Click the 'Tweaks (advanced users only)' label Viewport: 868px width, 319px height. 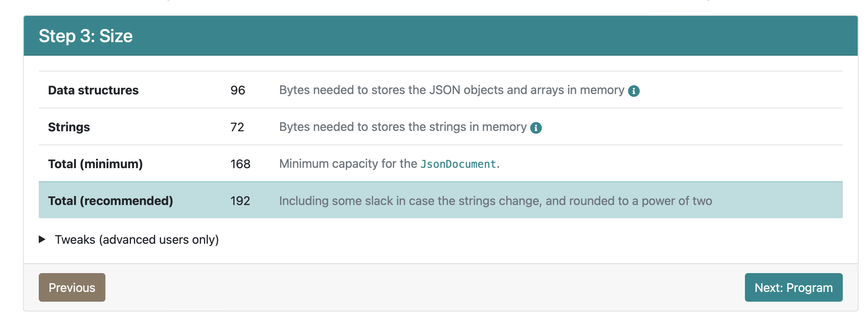tap(137, 240)
